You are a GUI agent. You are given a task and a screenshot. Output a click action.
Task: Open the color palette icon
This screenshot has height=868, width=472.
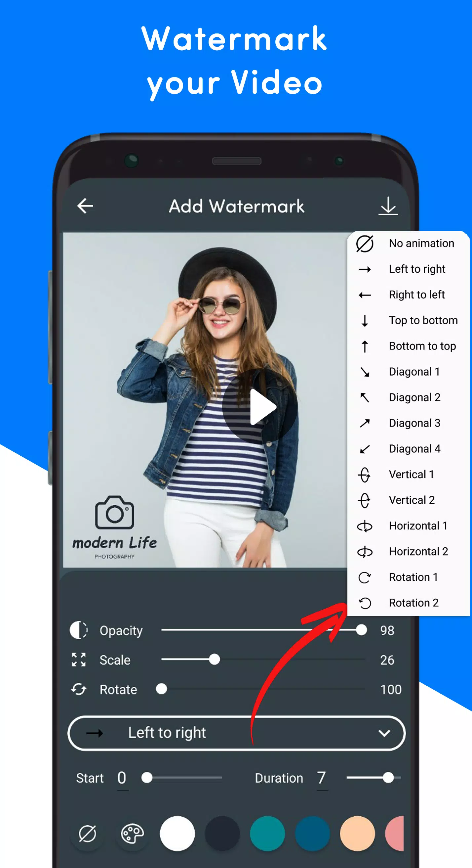point(132,834)
